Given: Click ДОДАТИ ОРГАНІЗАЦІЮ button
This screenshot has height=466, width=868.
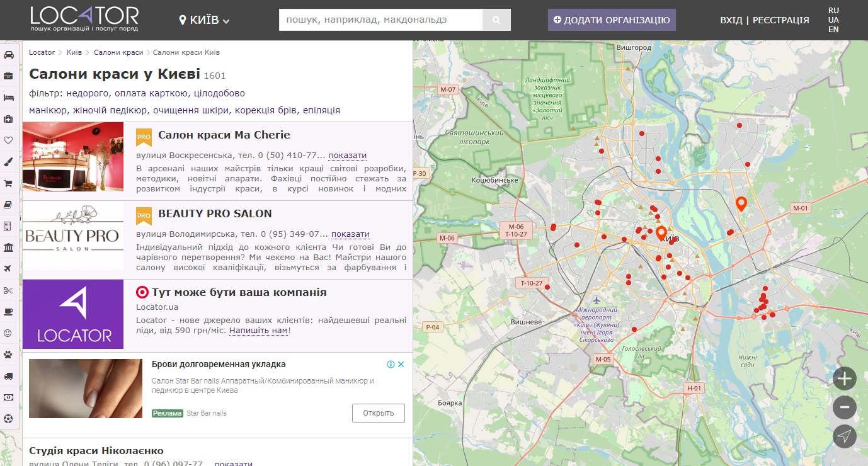Looking at the screenshot, I should coord(612,20).
